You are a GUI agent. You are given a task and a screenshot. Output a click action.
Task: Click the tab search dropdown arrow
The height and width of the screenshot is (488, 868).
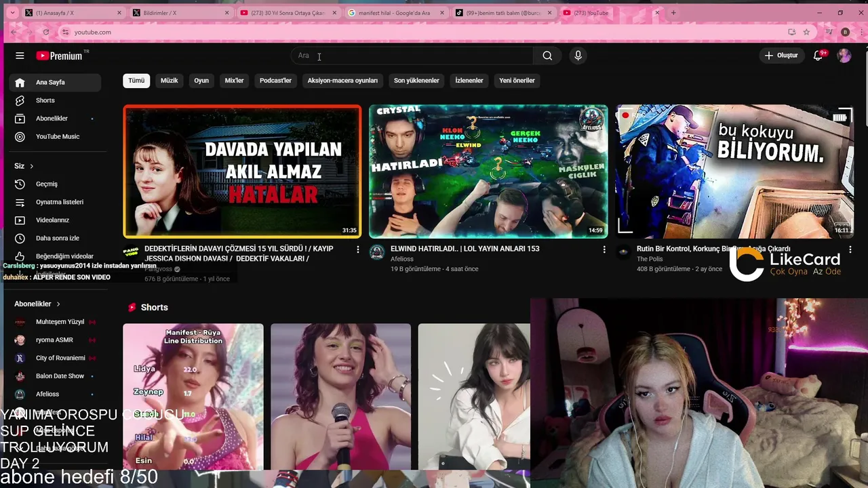(12, 13)
